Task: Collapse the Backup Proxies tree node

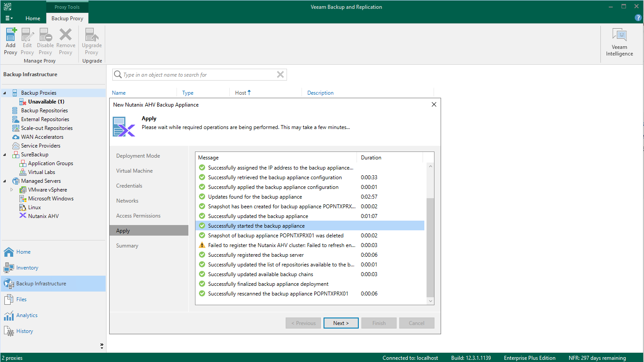Action: tap(4, 93)
